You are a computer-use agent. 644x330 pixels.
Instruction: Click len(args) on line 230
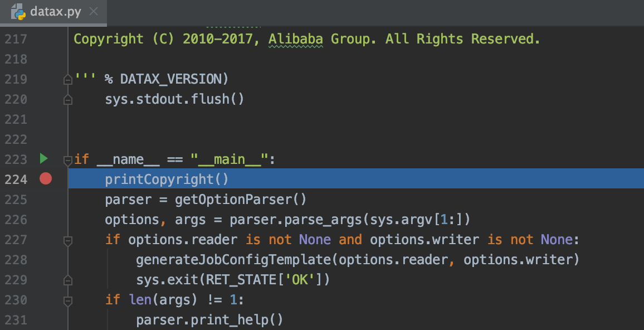[163, 300]
